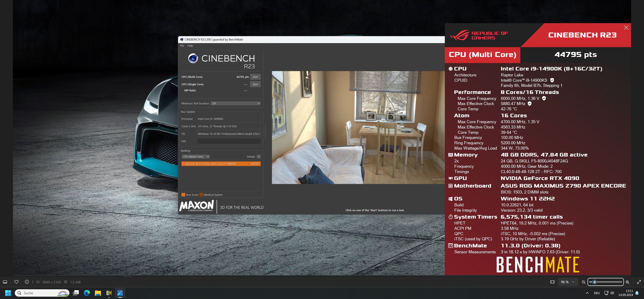Click the 3840 x 2160 dimensions text
The height and width of the screenshot is (299, 644).
pos(51,282)
